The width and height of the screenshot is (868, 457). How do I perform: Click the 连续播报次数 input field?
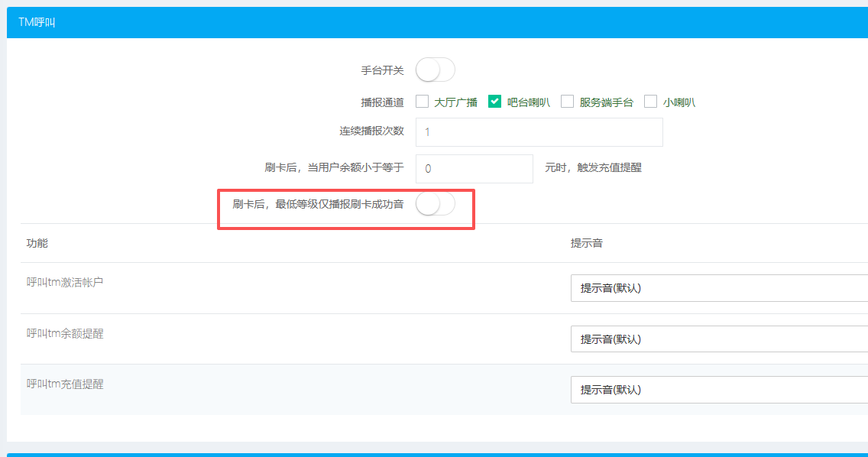point(539,132)
